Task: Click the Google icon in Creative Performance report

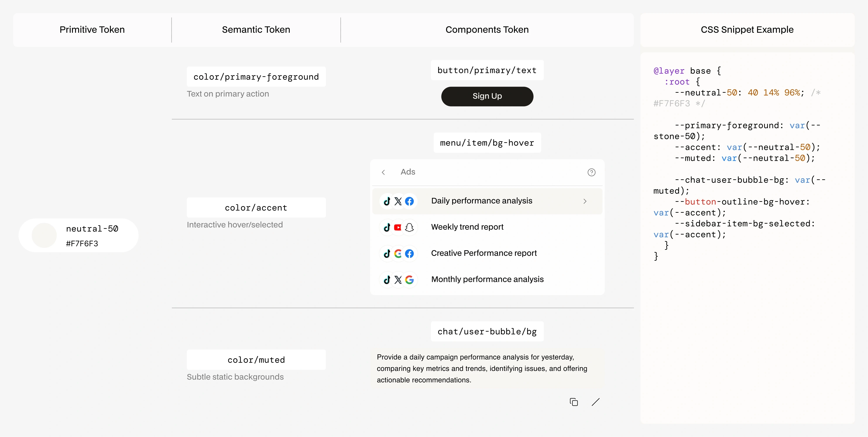Action: (398, 253)
